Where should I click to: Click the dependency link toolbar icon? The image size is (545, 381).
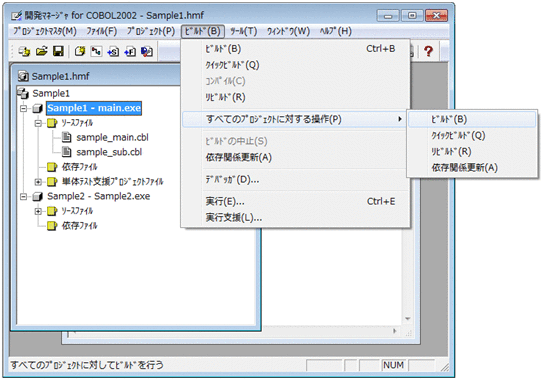click(96, 51)
